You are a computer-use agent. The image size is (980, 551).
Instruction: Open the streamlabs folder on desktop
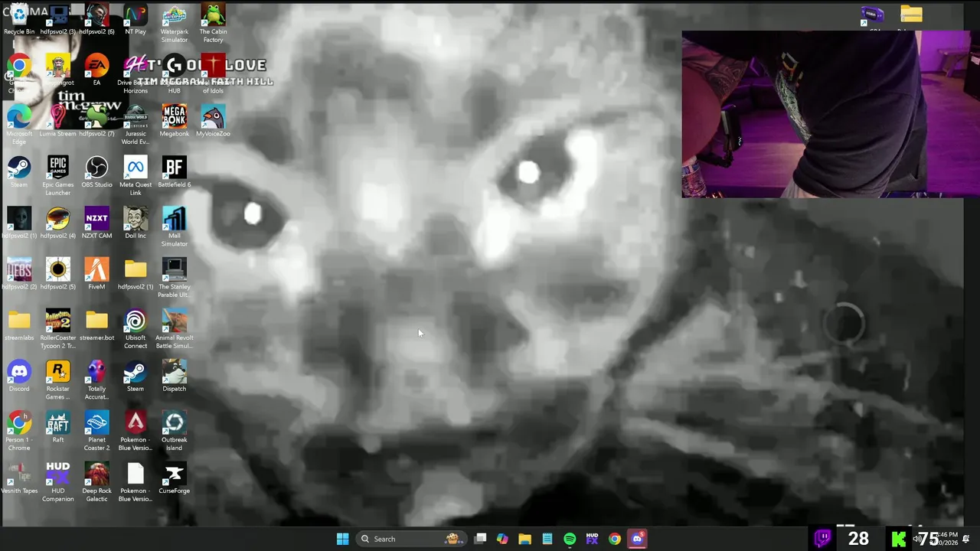(x=19, y=325)
